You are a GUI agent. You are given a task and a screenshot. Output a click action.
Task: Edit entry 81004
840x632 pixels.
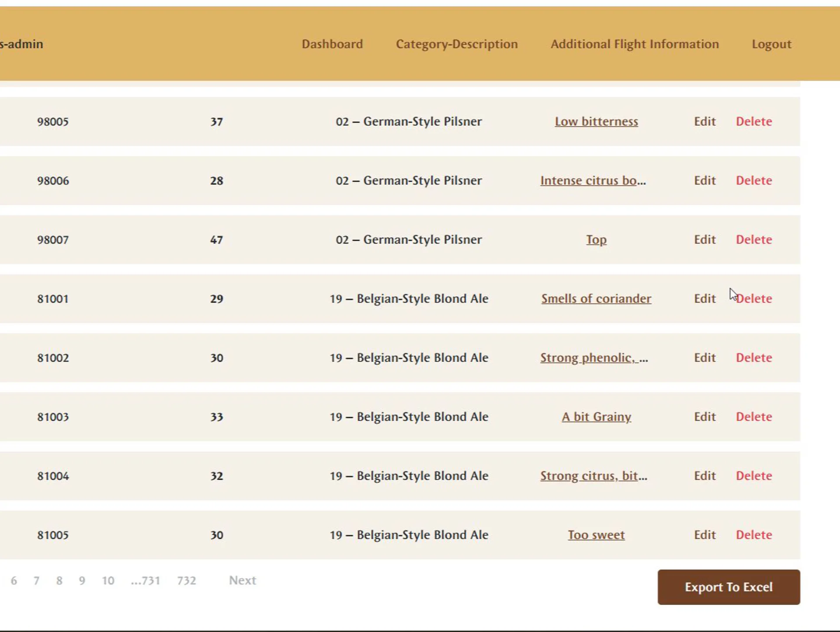(x=704, y=476)
